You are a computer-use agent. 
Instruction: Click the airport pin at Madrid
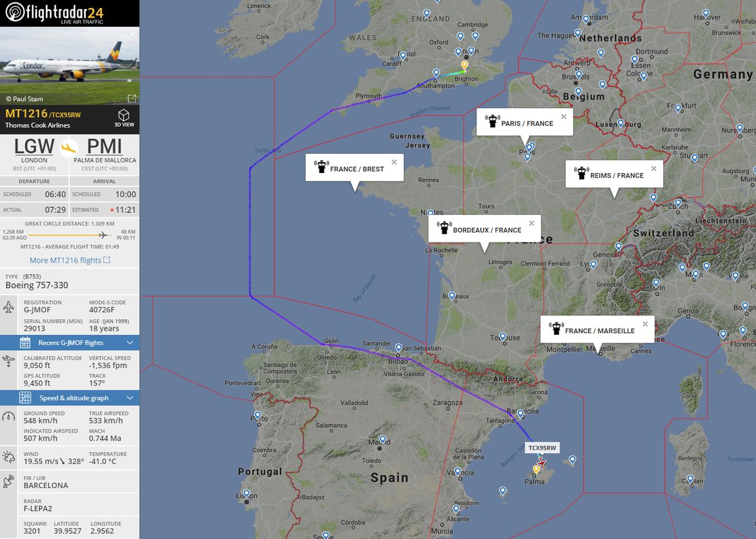(x=382, y=439)
